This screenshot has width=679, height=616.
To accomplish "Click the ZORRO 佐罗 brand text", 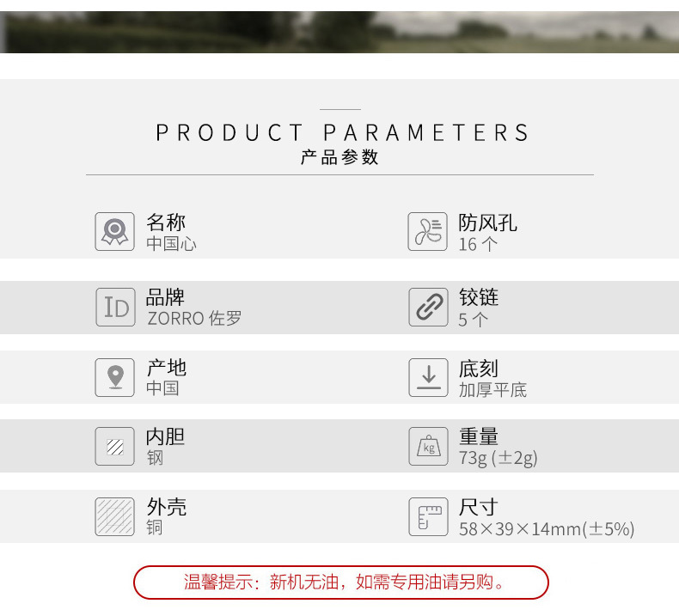I will point(194,319).
